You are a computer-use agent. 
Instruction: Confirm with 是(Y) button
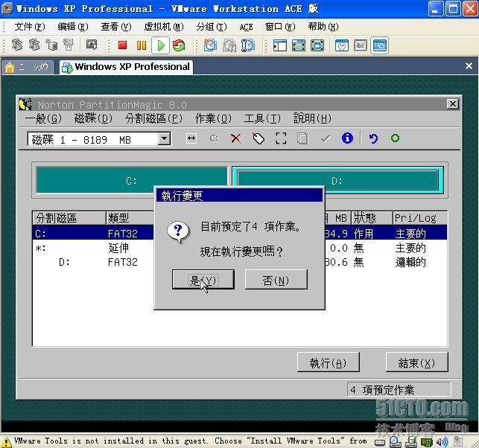click(x=203, y=280)
